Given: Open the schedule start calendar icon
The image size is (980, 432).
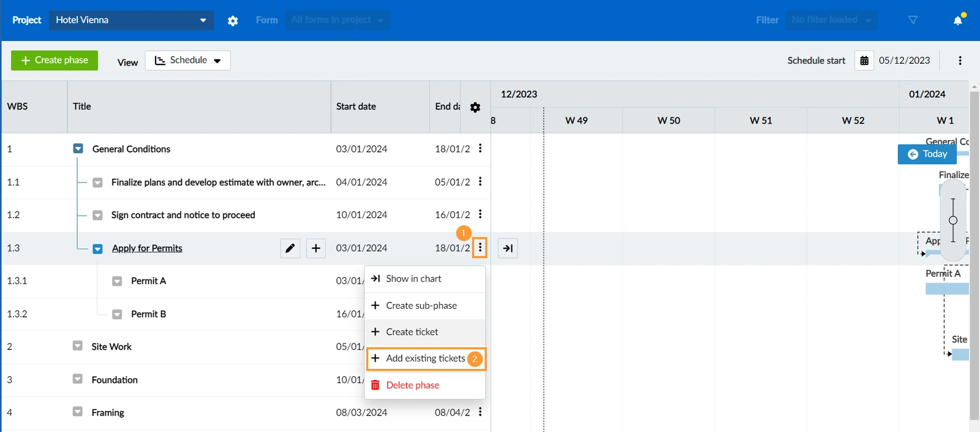Looking at the screenshot, I should [864, 61].
